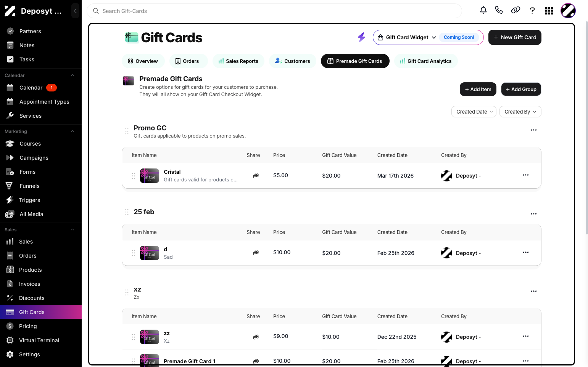Open row options for Cristal item
The image size is (588, 367).
point(525,175)
